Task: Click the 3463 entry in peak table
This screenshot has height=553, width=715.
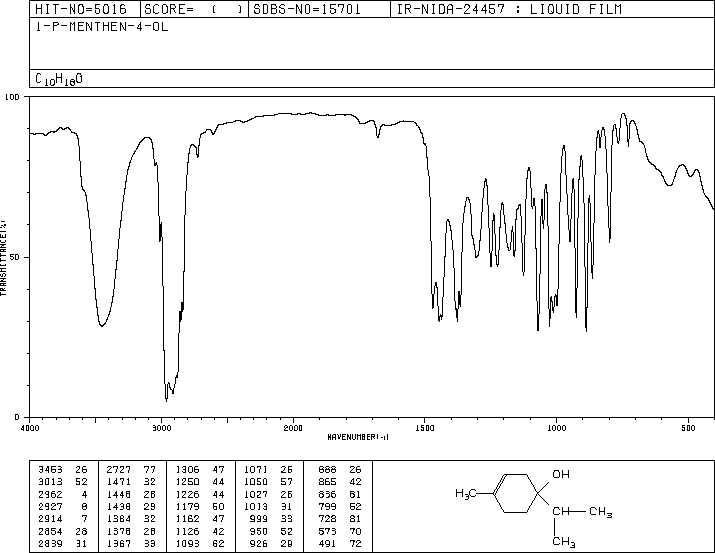Action: [50, 470]
